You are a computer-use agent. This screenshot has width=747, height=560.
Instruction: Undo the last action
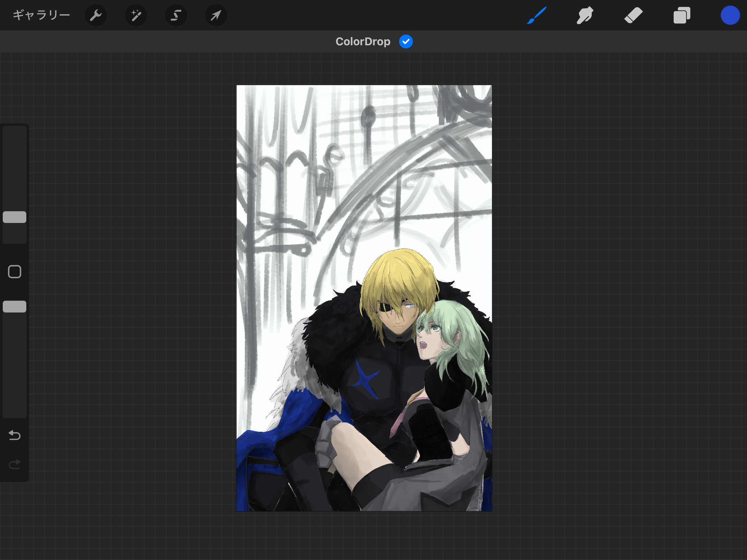click(15, 435)
